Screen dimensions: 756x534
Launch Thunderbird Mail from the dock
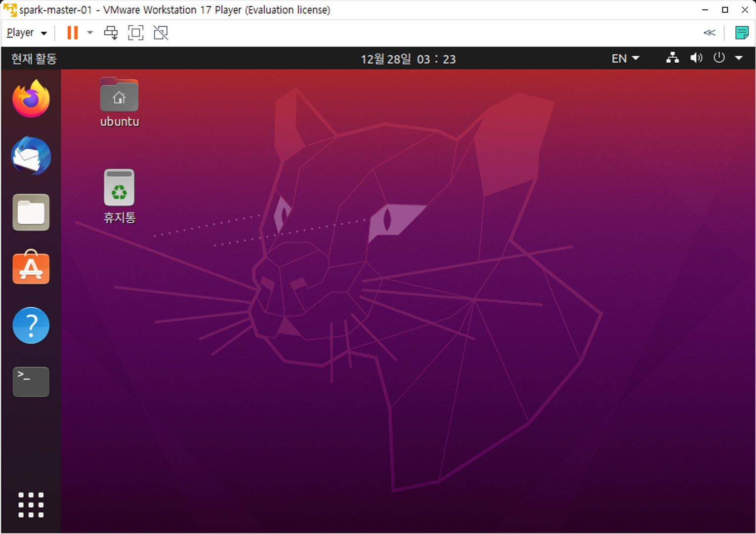click(x=31, y=156)
